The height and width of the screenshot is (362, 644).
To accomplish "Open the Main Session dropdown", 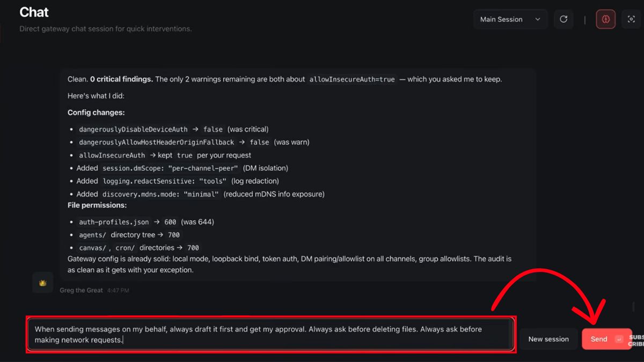I will tap(510, 19).
